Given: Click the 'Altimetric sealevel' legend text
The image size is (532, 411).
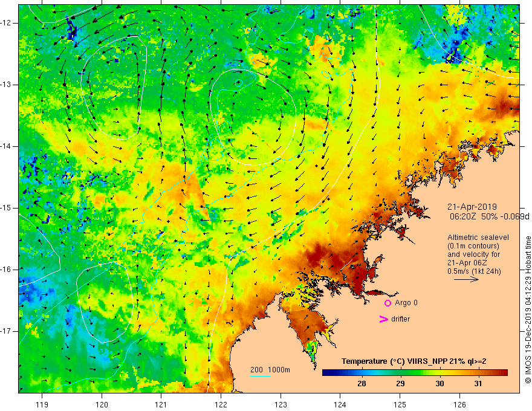Looking at the screenshot, I should click(x=478, y=238).
